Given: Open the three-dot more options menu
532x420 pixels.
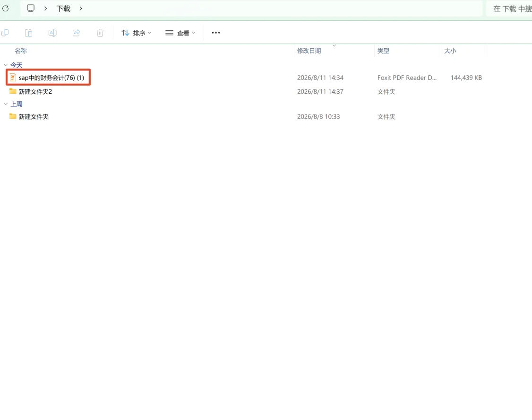Looking at the screenshot, I should click(x=216, y=33).
